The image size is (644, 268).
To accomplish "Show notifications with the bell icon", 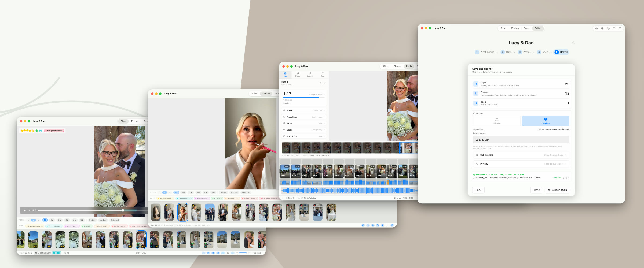I will [x=620, y=28].
